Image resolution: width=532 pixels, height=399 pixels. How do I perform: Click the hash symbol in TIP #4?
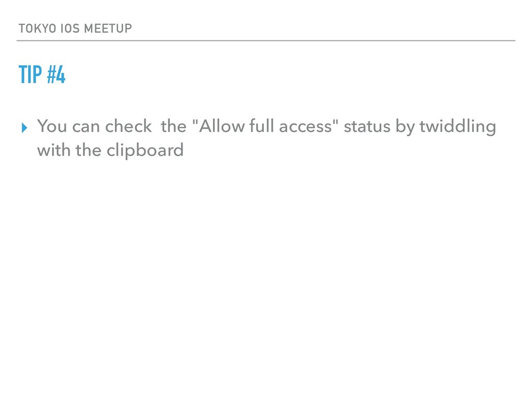[51, 75]
